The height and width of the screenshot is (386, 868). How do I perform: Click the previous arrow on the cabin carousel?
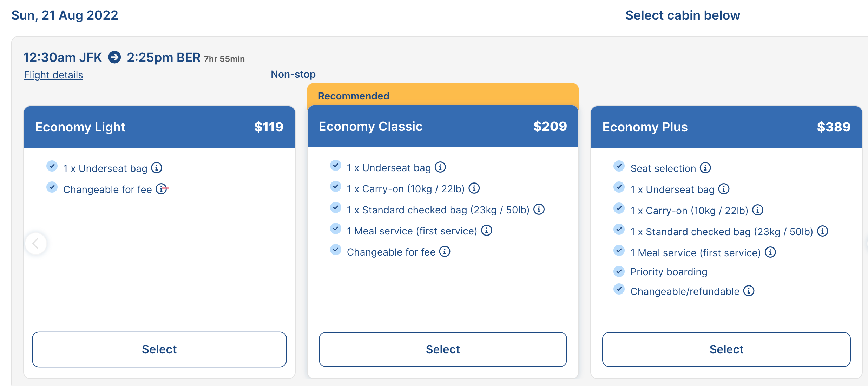tap(36, 243)
